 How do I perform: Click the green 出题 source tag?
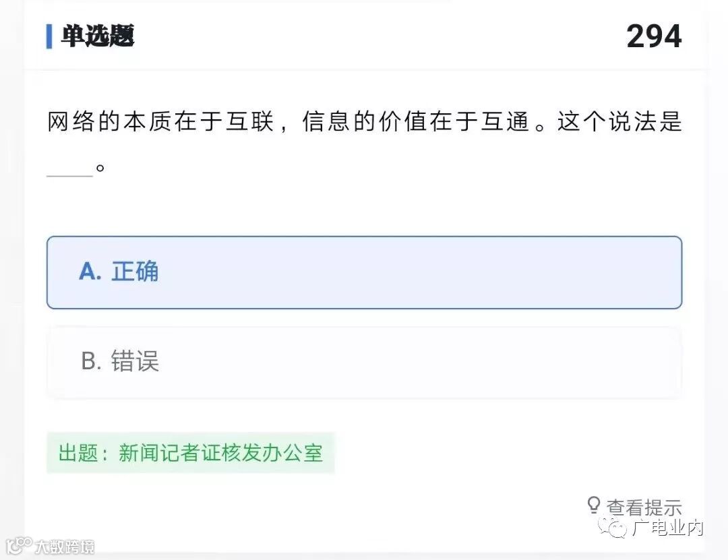coord(190,453)
